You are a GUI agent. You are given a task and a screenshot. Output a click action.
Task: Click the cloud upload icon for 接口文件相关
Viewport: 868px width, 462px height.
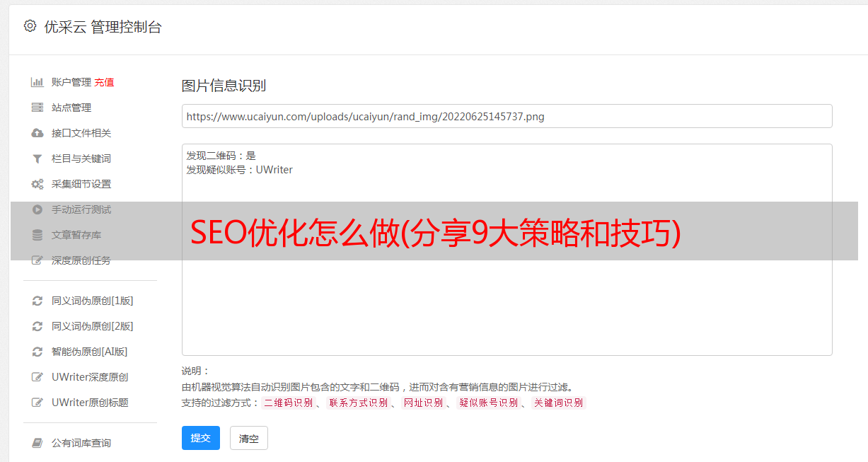[x=37, y=133]
